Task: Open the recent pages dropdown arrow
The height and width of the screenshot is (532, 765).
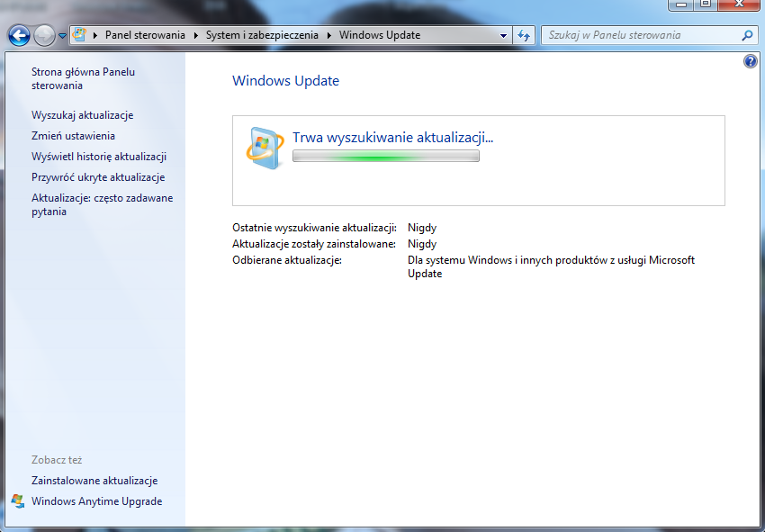Action: (62, 36)
